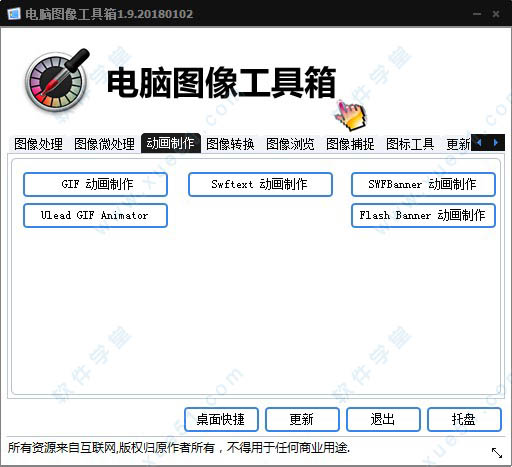Click the resize grip arrow icon
Viewport: 512px width, 467px height.
pyautogui.click(x=497, y=453)
